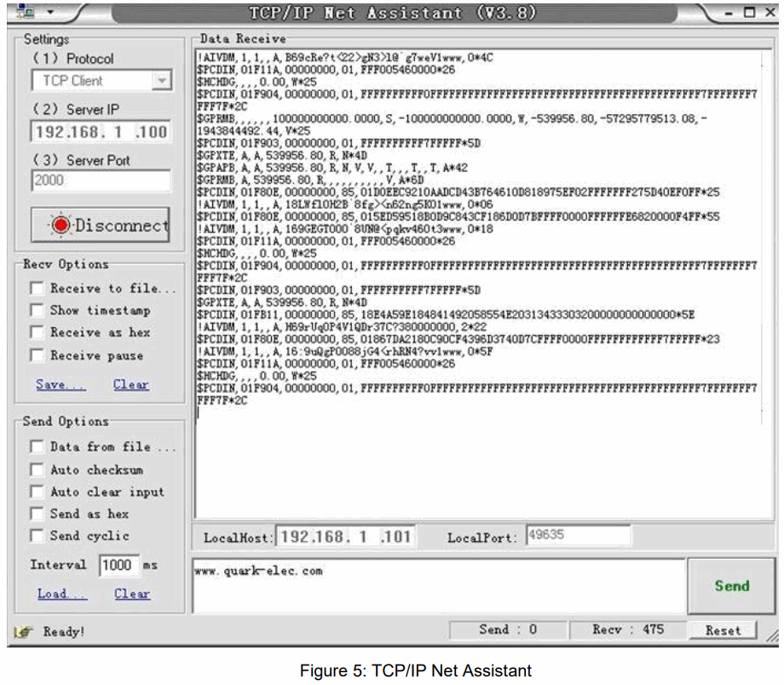Enable Data from file checkbox
Image resolution: width=784 pixels, height=685 pixels.
tap(37, 446)
